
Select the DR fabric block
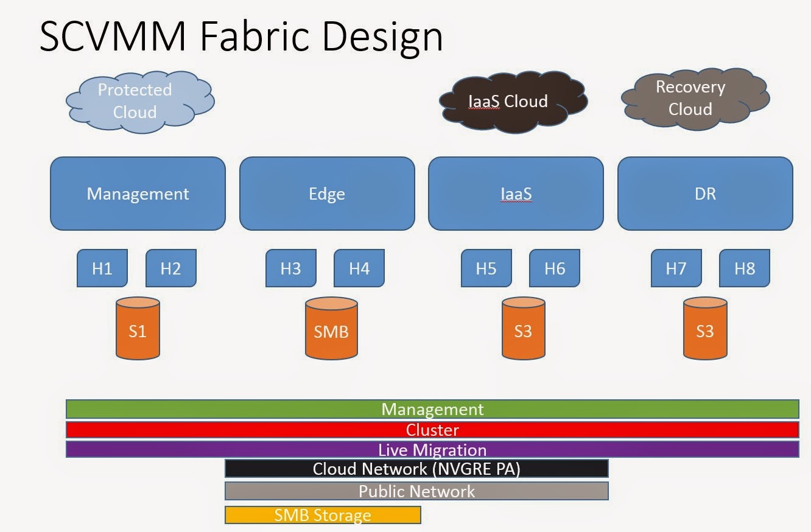pyautogui.click(x=704, y=194)
